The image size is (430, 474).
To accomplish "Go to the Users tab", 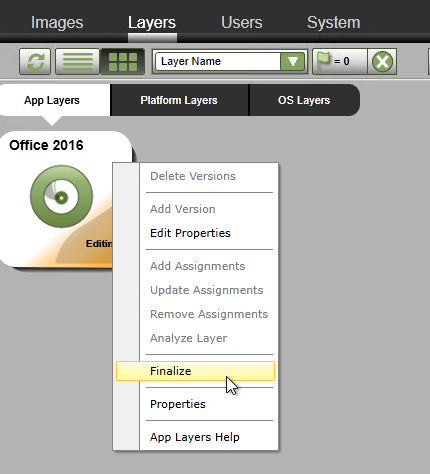I will (x=242, y=23).
